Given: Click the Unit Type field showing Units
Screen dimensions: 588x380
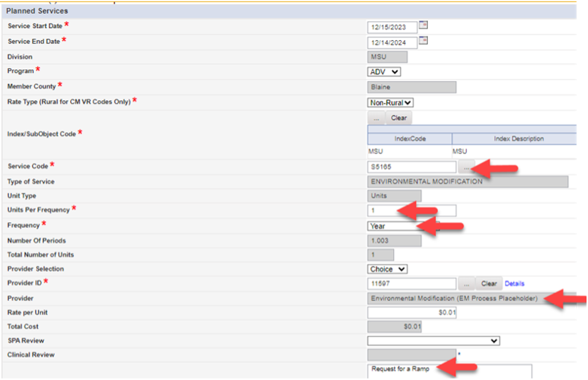Looking at the screenshot, I should point(394,196).
